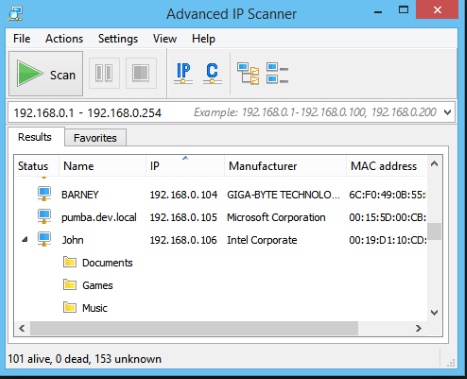Click the window resize grip
This screenshot has width=467, height=379.
point(451,362)
